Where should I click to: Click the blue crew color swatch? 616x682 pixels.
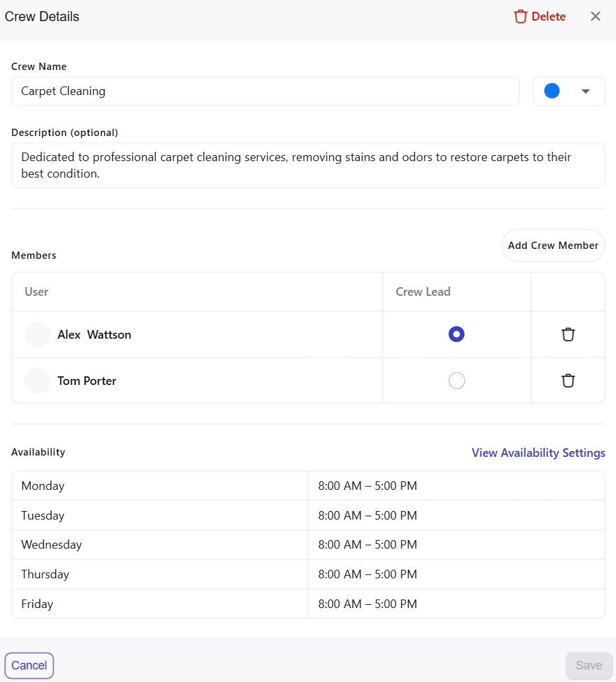[552, 91]
